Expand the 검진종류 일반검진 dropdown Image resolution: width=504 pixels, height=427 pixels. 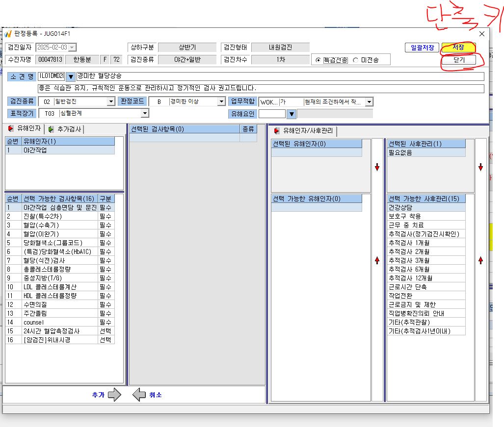pyautogui.click(x=111, y=102)
